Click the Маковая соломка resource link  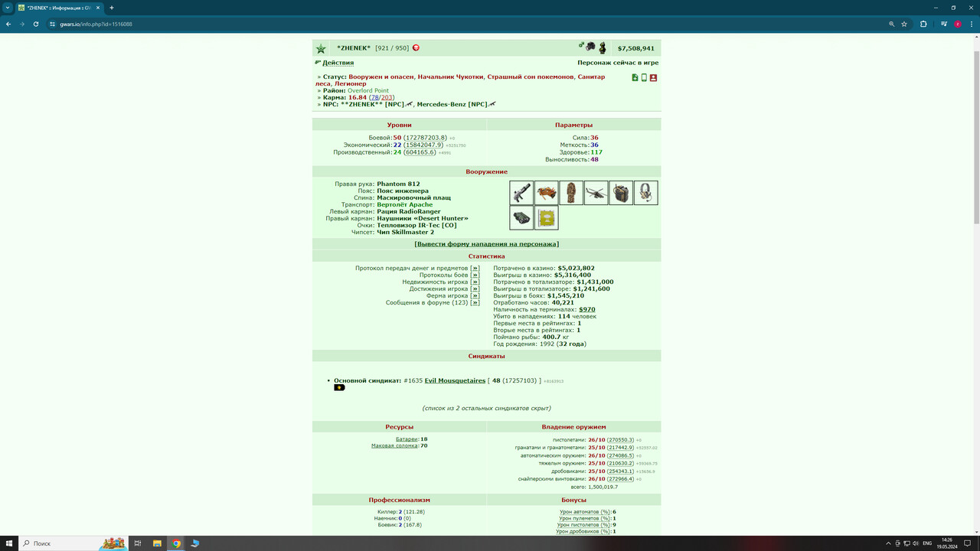395,446
